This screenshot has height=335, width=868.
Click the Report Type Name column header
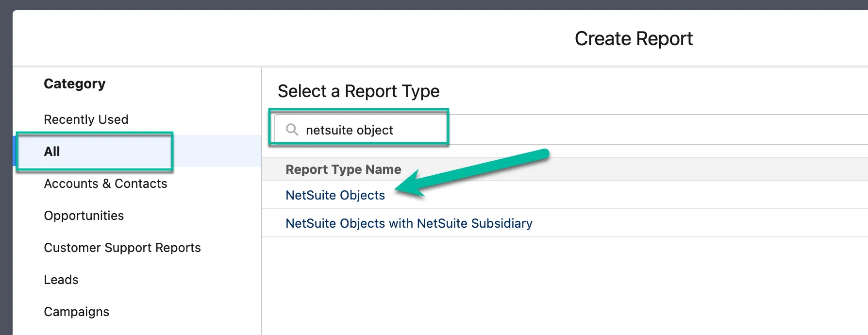tap(344, 169)
